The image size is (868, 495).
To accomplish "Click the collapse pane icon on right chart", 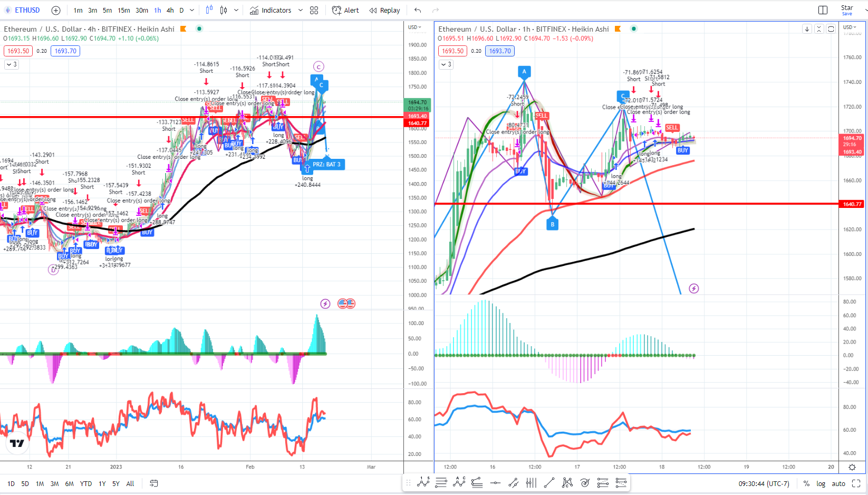I will point(819,29).
